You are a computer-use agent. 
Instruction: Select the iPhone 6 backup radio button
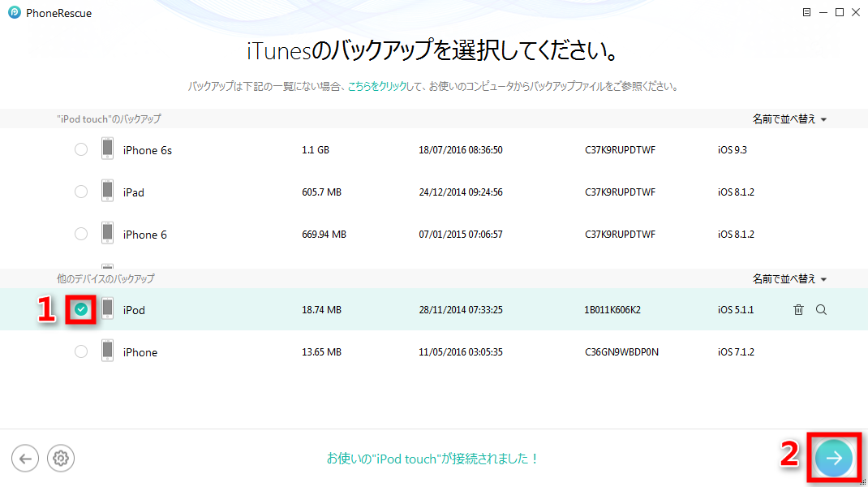point(81,234)
